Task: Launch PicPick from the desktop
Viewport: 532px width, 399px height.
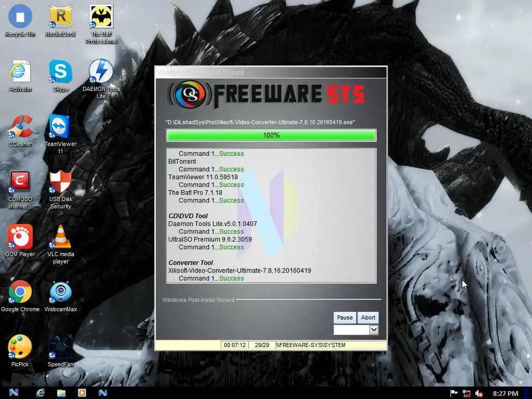Action: point(20,351)
